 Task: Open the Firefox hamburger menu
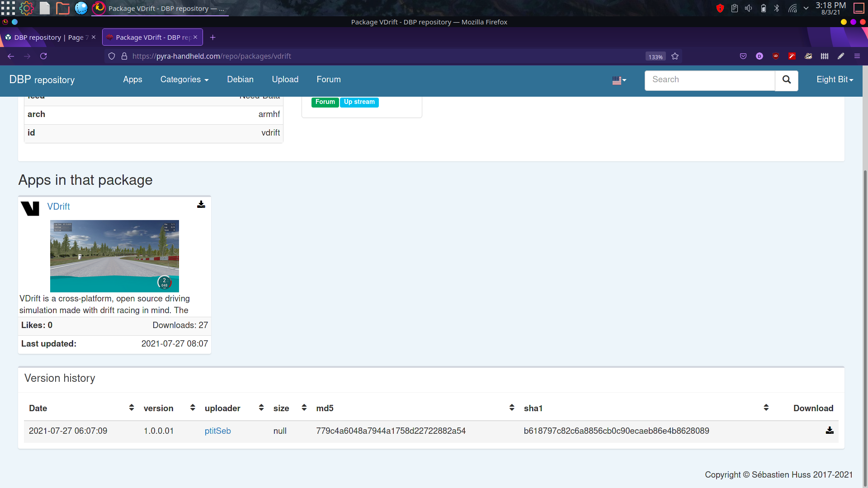pos(857,56)
